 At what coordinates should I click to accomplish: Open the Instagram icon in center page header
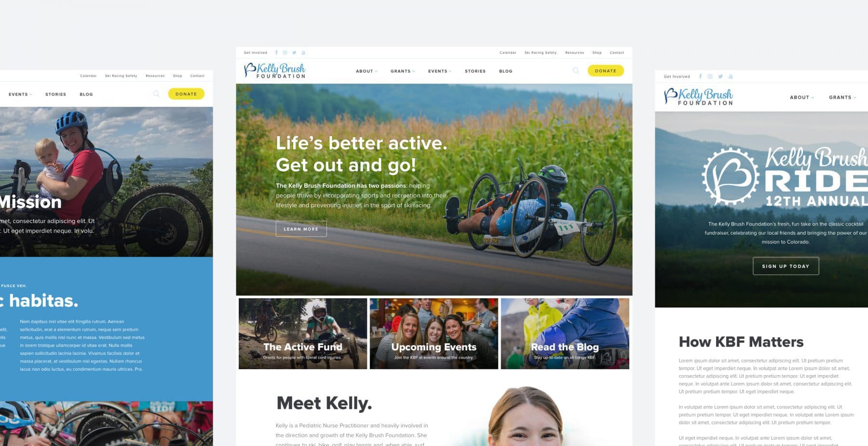[285, 53]
